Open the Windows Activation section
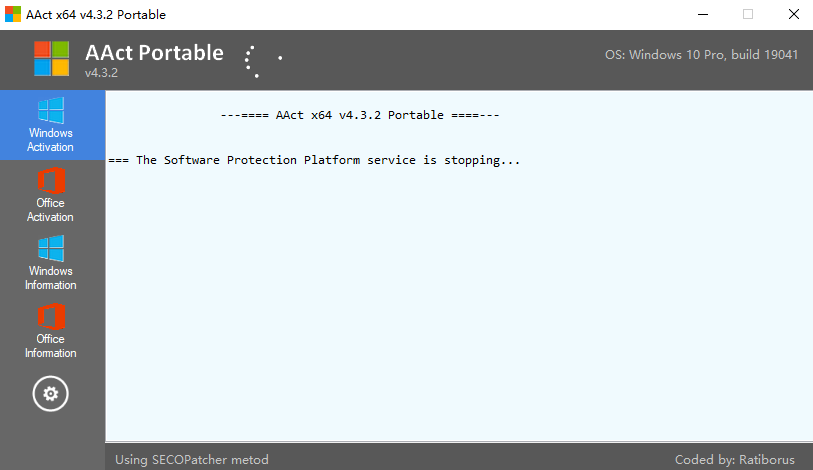The width and height of the screenshot is (813, 470). coord(51,125)
